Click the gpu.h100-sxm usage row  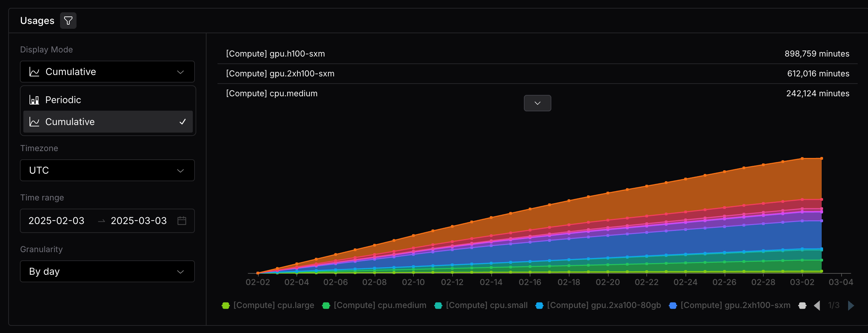(537, 54)
